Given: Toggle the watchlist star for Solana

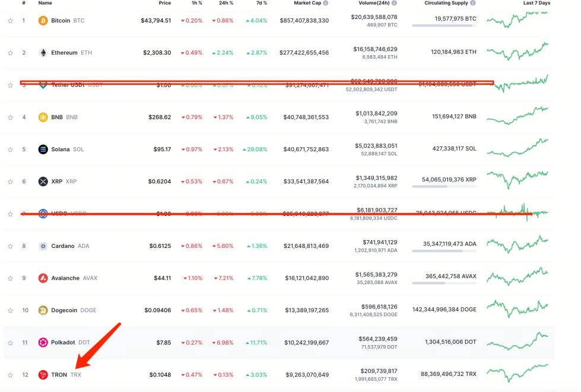Looking at the screenshot, I should 10,149.
